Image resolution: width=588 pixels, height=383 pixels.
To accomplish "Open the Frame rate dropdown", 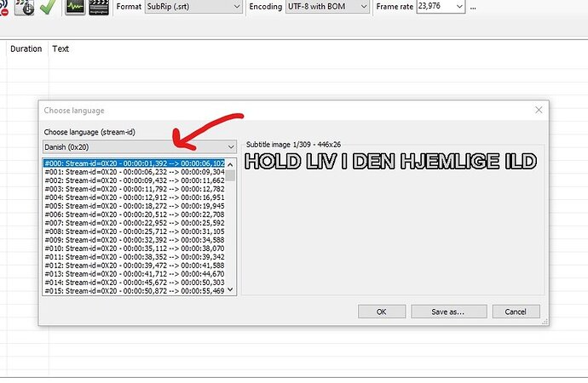I will point(459,6).
